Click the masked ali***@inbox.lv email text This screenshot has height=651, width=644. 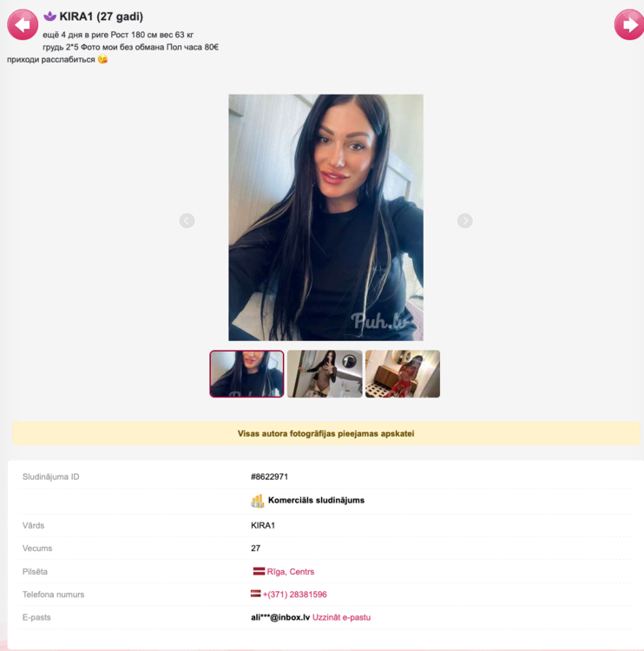(x=280, y=617)
